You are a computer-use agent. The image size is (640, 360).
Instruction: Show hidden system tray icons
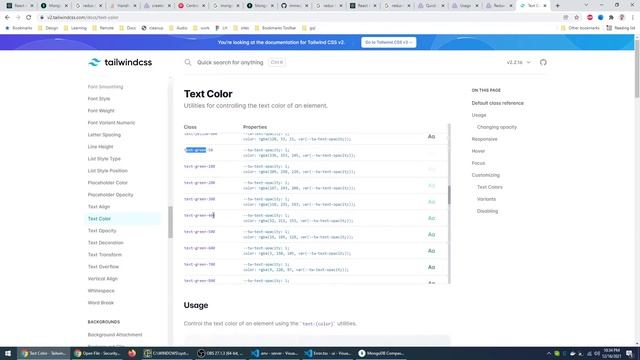point(549,353)
